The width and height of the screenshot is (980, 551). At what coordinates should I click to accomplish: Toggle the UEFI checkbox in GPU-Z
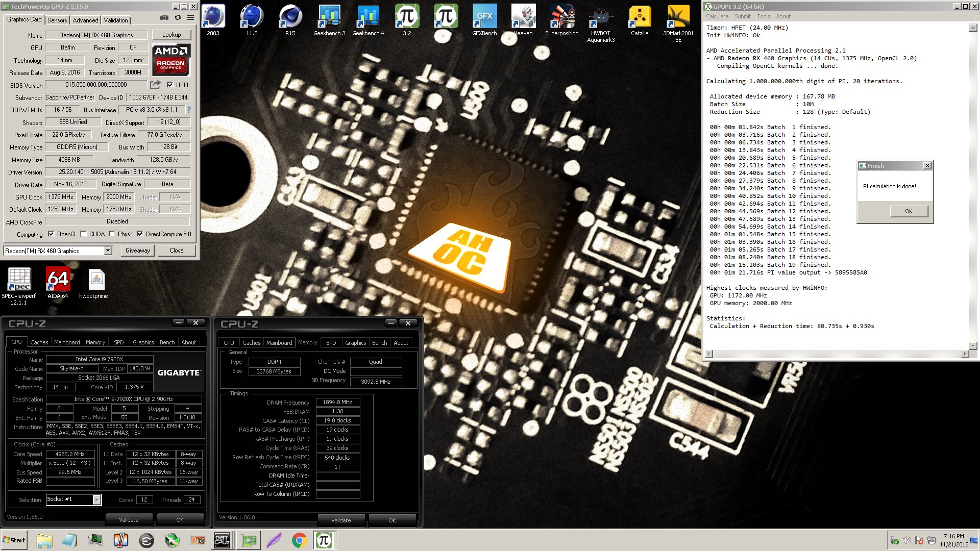pos(170,85)
